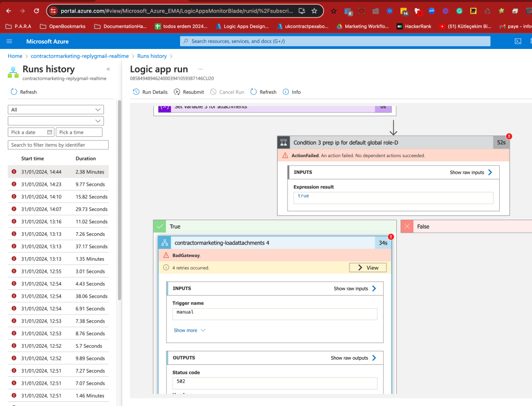Click the browser back arrow
This screenshot has height=406, width=532.
click(x=9, y=11)
